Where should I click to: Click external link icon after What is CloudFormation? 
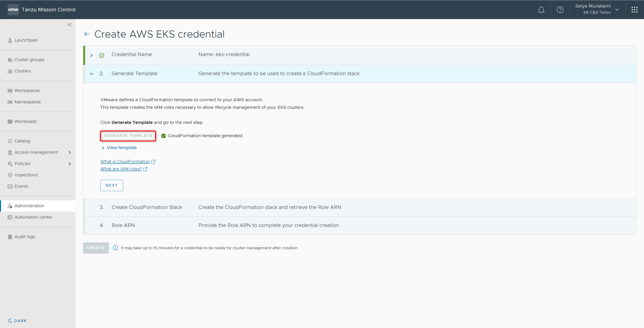[x=153, y=162]
